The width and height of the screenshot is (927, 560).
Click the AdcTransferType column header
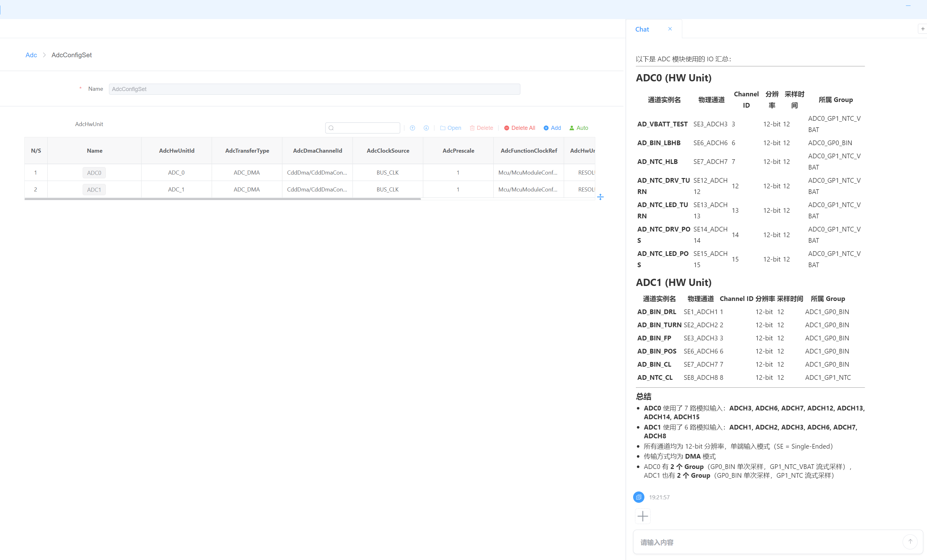click(247, 151)
